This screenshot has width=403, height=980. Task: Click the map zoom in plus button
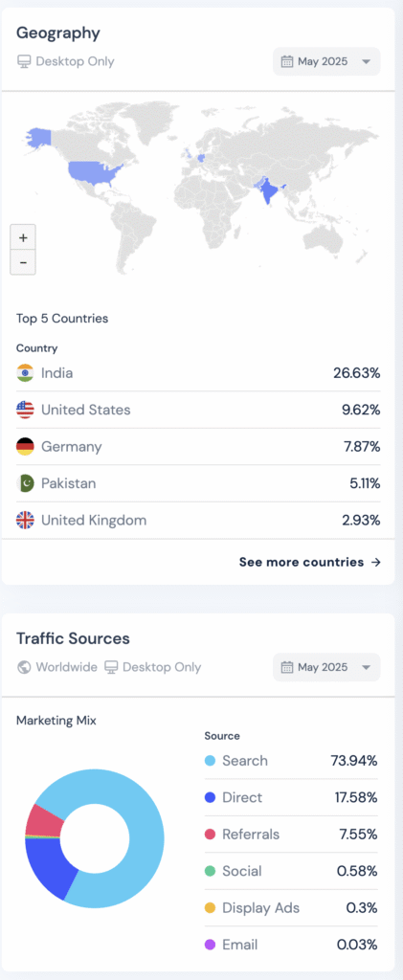coord(23,237)
